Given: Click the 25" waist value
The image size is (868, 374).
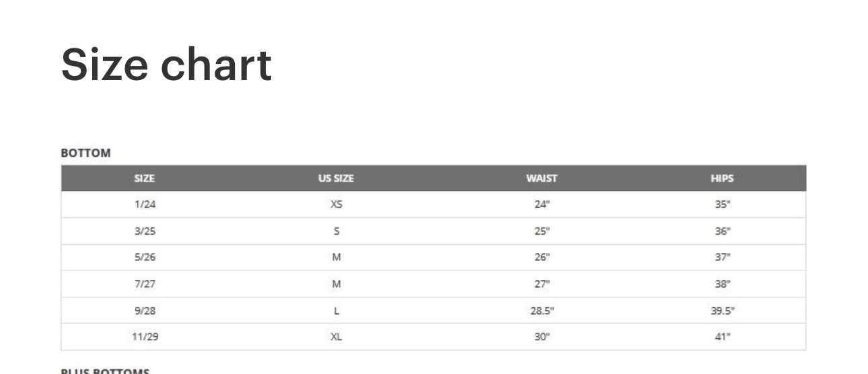Looking at the screenshot, I should tap(542, 231).
